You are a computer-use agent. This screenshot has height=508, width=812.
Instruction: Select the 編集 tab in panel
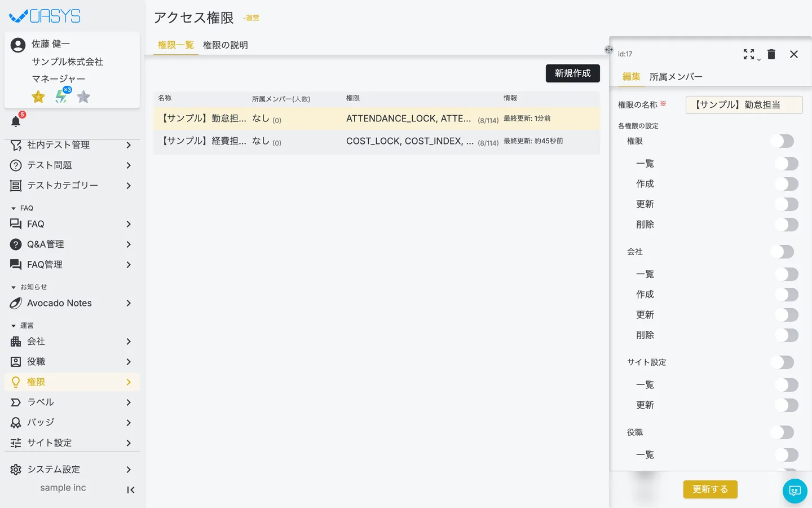pos(632,77)
